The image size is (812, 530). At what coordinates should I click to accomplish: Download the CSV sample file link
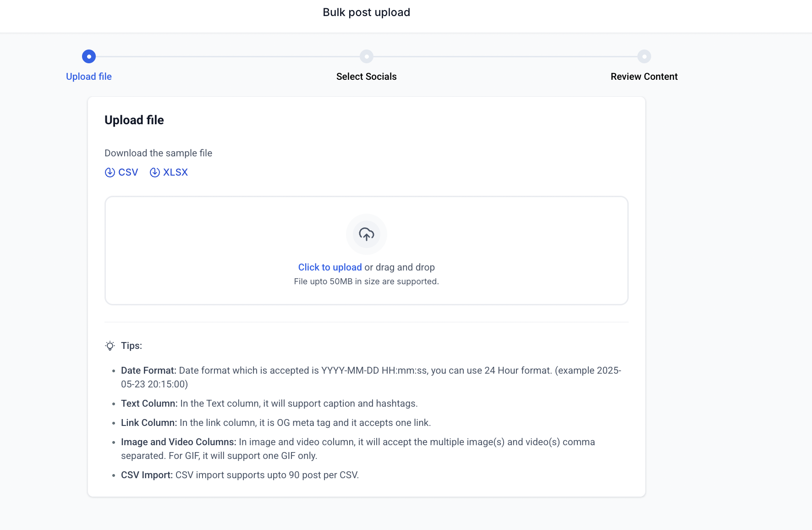pyautogui.click(x=128, y=172)
